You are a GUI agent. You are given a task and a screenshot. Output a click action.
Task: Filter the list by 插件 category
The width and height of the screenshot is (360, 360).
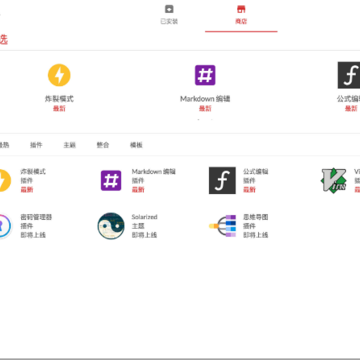[36, 145]
